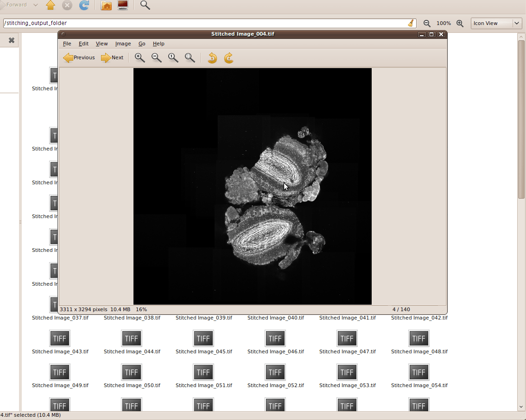Open file manager search
The image size is (526, 420).
(x=145, y=6)
